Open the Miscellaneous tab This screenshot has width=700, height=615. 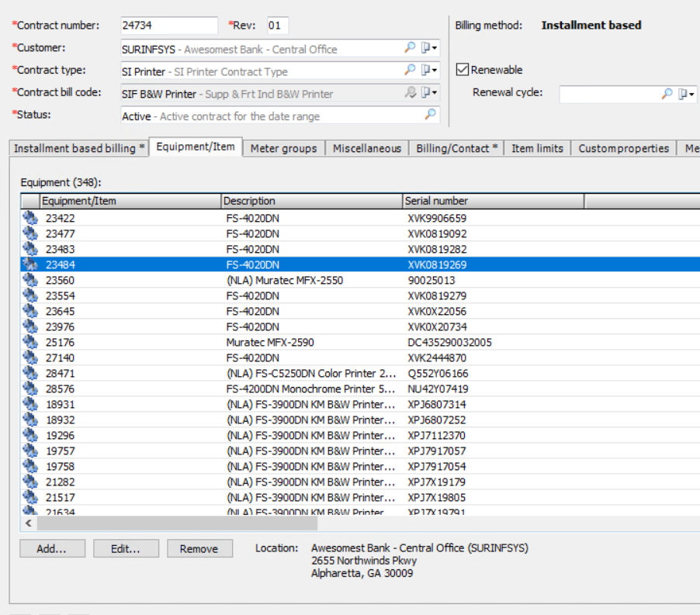[367, 148]
